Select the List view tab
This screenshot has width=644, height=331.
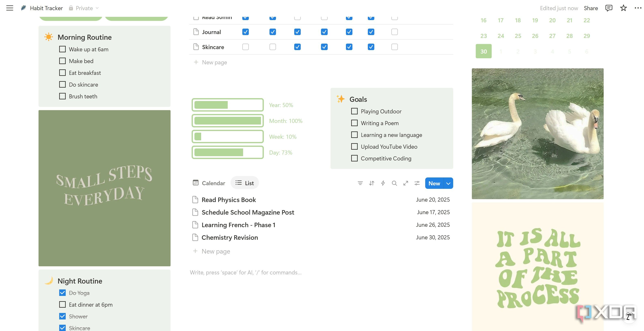click(245, 183)
